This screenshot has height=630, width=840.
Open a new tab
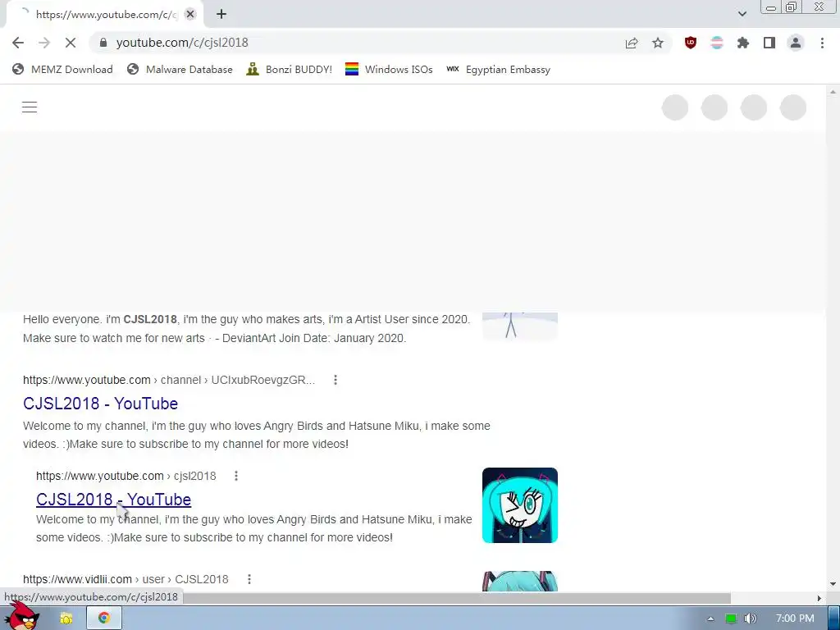[x=221, y=15]
